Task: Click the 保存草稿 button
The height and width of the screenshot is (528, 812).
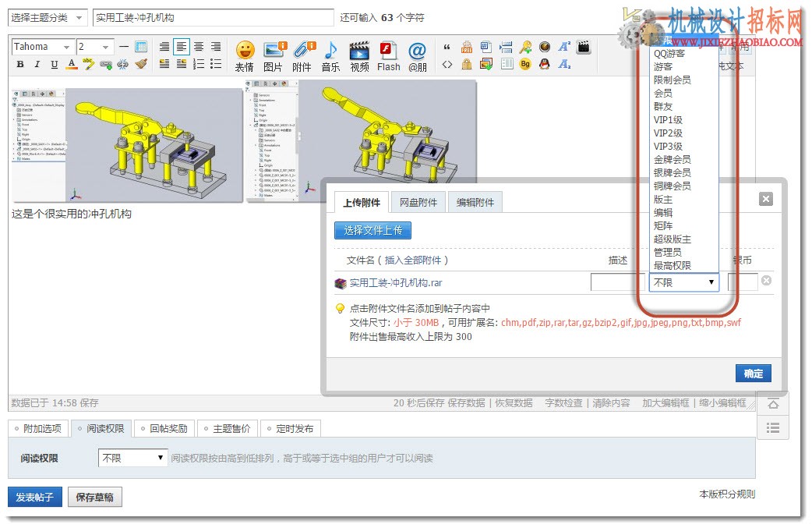Action: coord(95,498)
